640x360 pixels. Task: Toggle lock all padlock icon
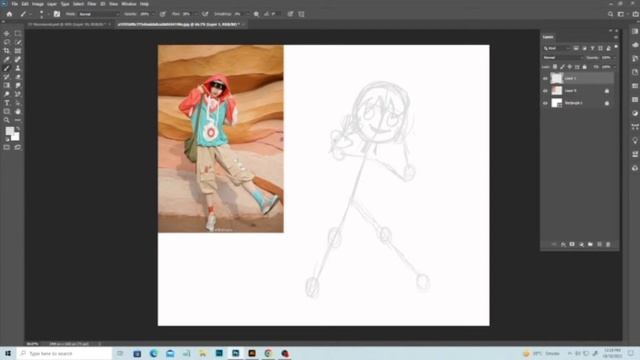584,67
